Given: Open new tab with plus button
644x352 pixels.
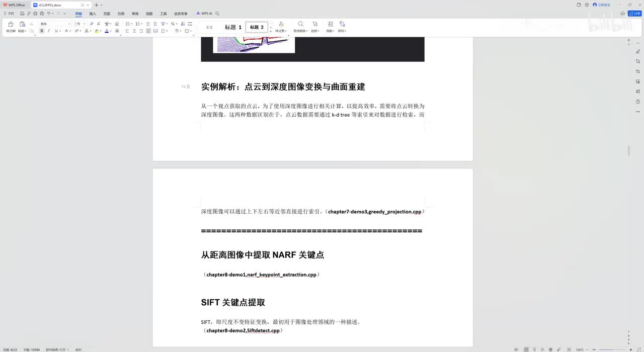Looking at the screenshot, I should pyautogui.click(x=97, y=5).
